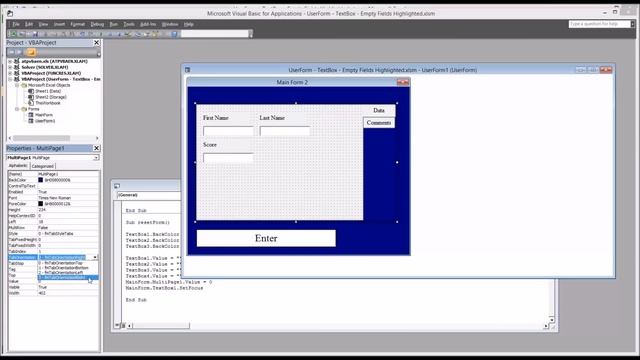Viewport: 640px width, 360px height.
Task: Choose 0 - fmTabOrientationTop option
Action: click(68, 263)
